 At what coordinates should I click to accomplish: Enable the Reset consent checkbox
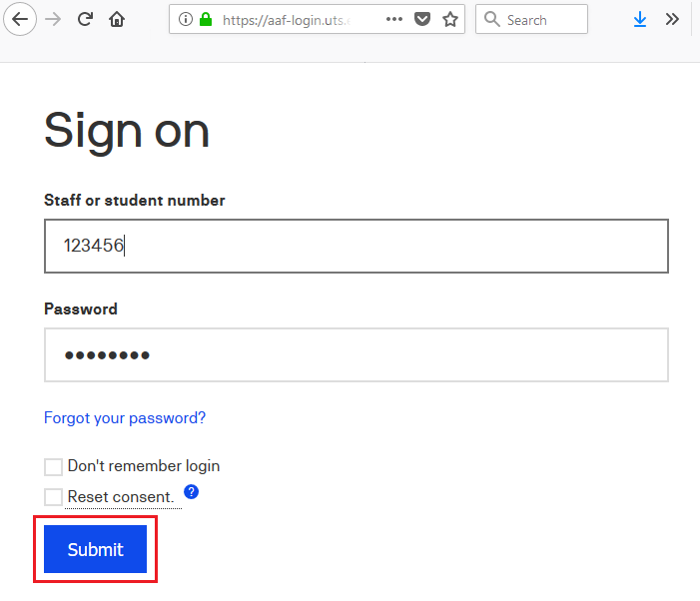coord(53,497)
